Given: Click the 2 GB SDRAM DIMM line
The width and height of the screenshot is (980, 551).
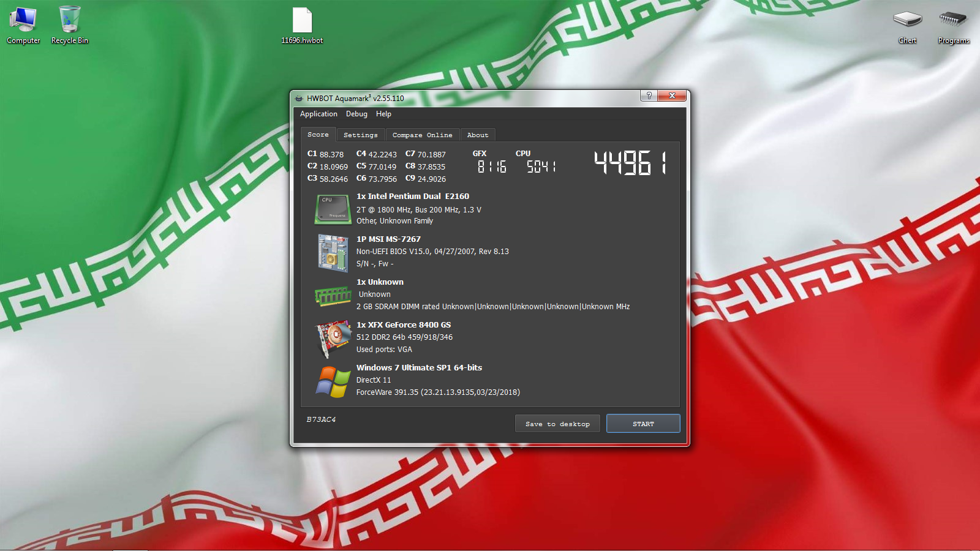Looking at the screenshot, I should pyautogui.click(x=493, y=307).
